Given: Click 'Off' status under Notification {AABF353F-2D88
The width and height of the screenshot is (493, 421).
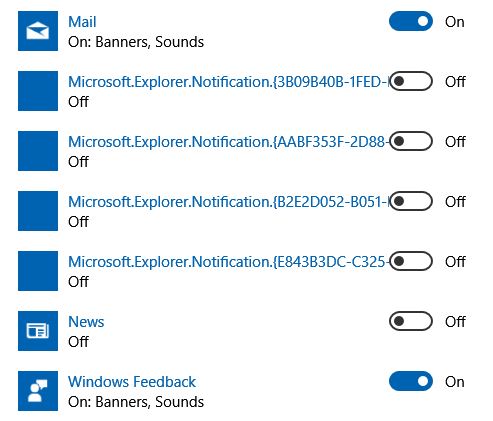Looking at the screenshot, I should click(78, 162).
